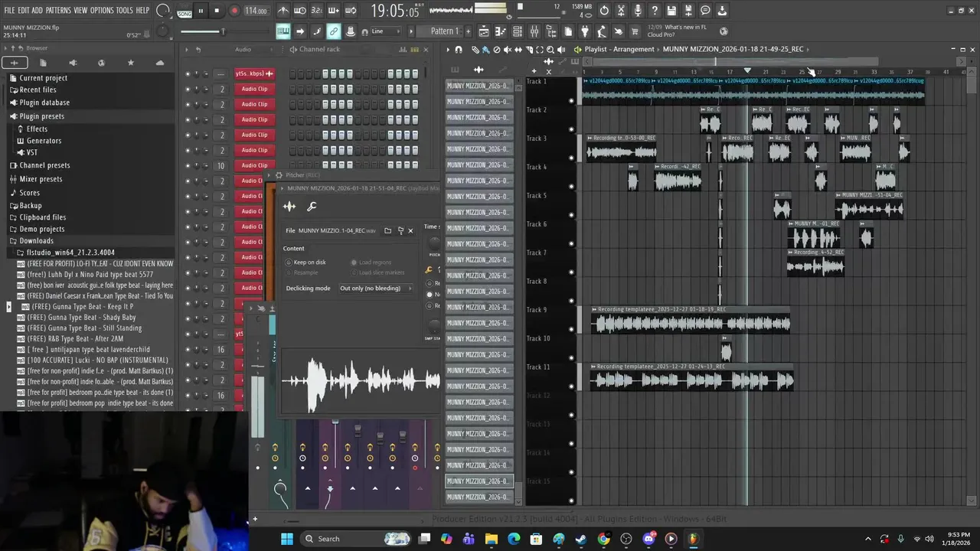The width and height of the screenshot is (980, 551).
Task: Open Plugin database in browser
Action: tap(44, 103)
